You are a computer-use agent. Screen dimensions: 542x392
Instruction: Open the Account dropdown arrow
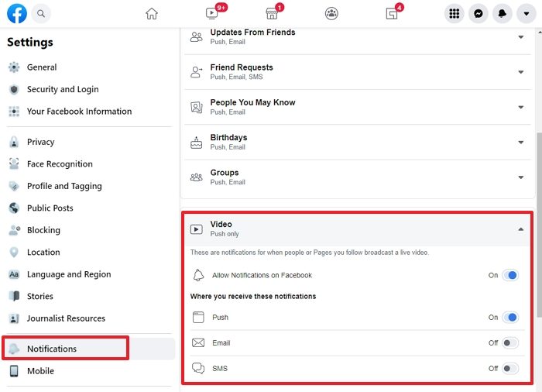point(526,13)
